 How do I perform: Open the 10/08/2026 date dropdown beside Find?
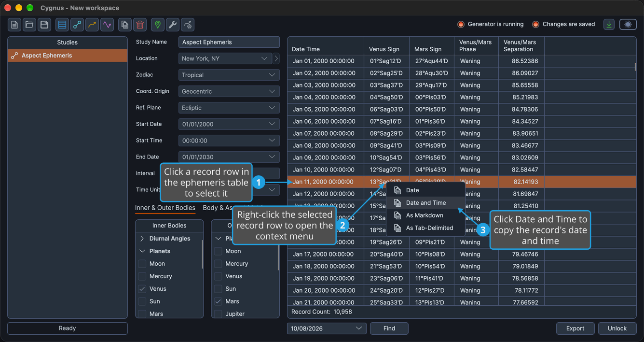click(327, 328)
